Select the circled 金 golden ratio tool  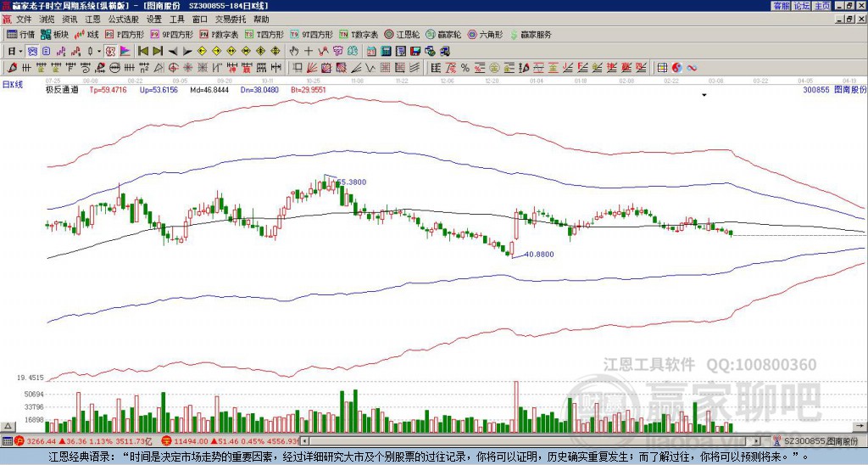pyautogui.click(x=494, y=68)
